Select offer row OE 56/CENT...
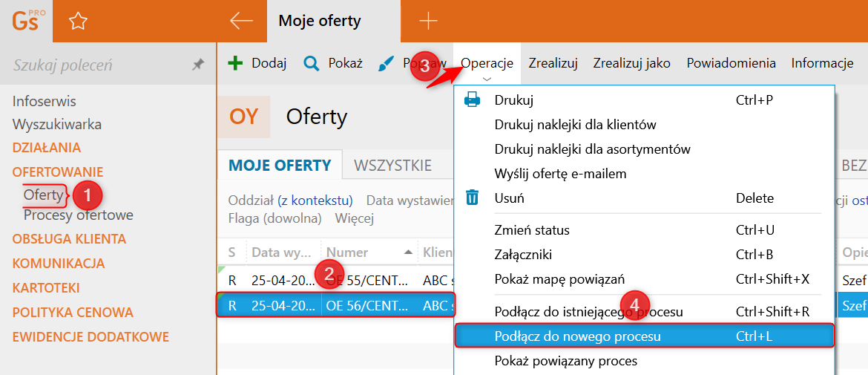This screenshot has width=868, height=375. (x=335, y=306)
